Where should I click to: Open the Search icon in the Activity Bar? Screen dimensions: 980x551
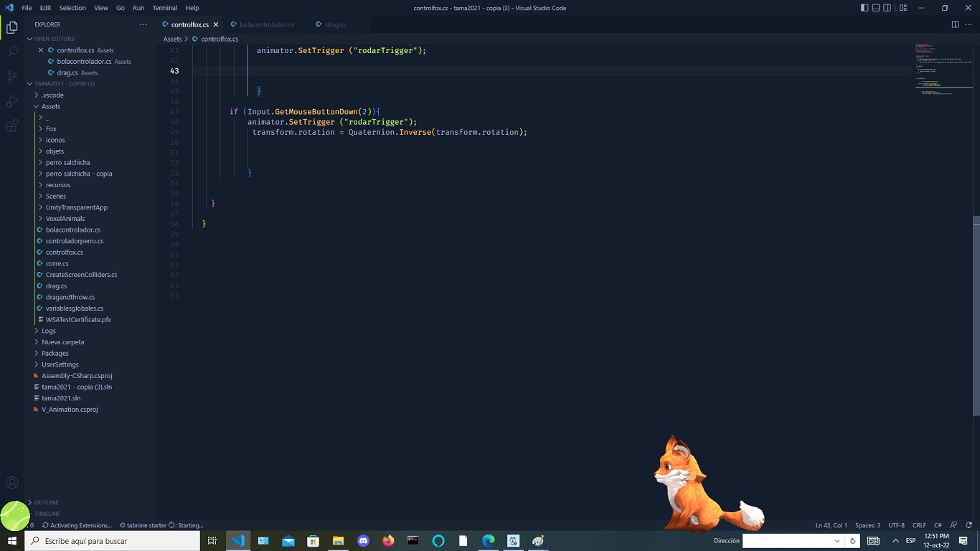[x=11, y=52]
